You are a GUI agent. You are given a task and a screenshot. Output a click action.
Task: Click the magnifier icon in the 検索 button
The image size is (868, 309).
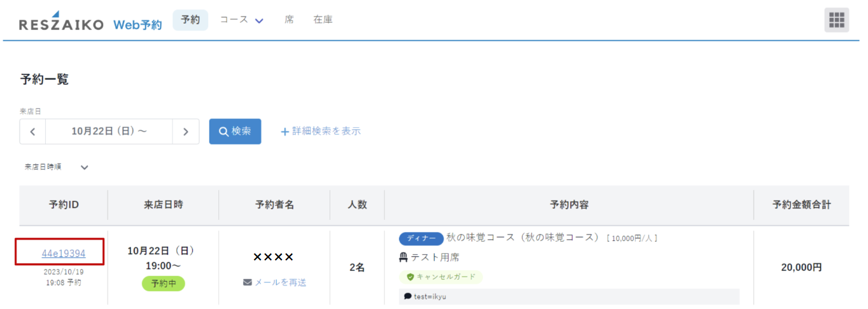223,132
